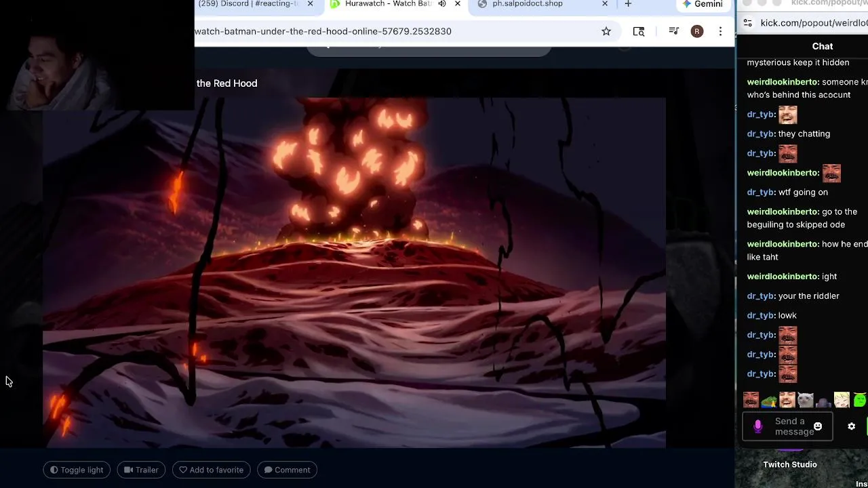Open the Google Lens search icon
868x488 pixels.
(638, 31)
